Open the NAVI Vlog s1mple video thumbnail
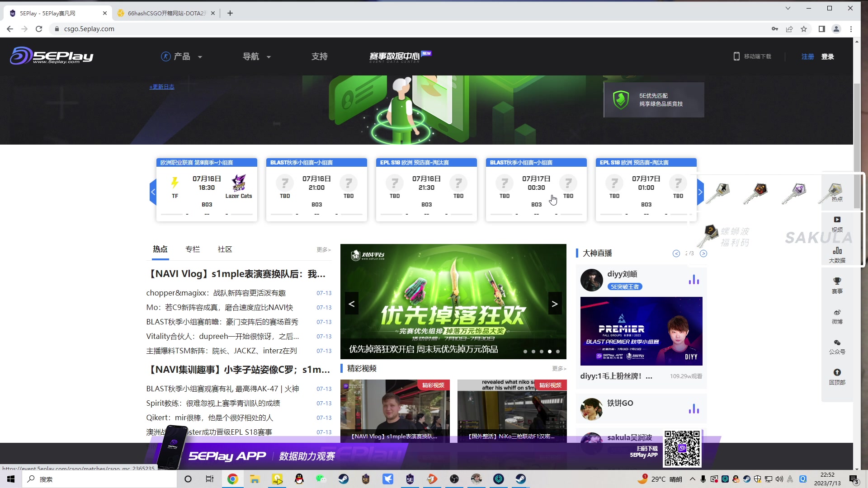Image resolution: width=868 pixels, height=488 pixels. [395, 411]
